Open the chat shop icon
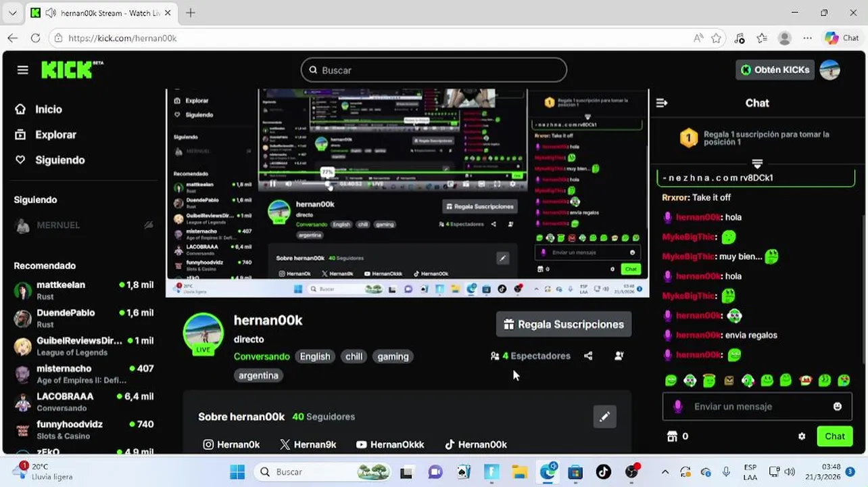 (672, 436)
